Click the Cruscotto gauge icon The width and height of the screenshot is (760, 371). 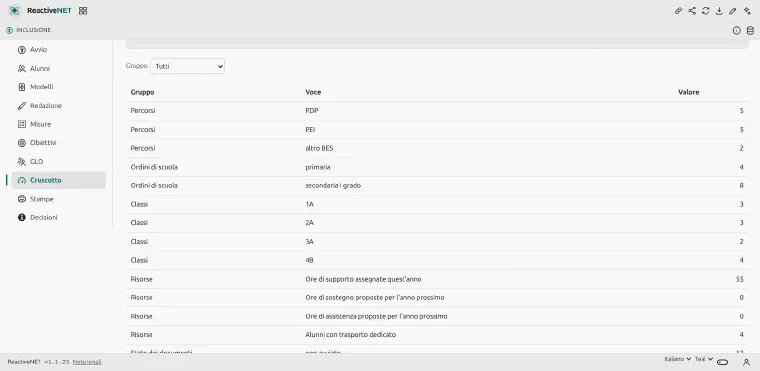[22, 180]
